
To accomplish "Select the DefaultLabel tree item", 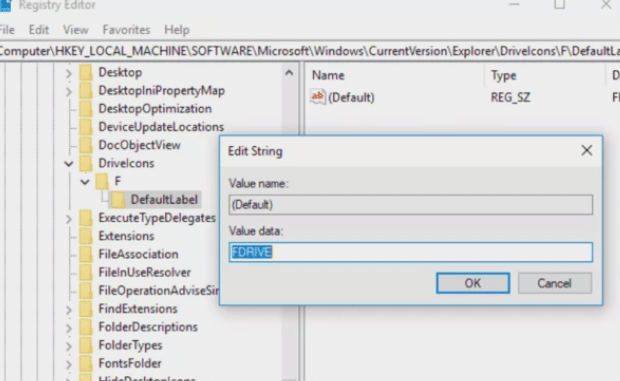I will click(x=164, y=200).
